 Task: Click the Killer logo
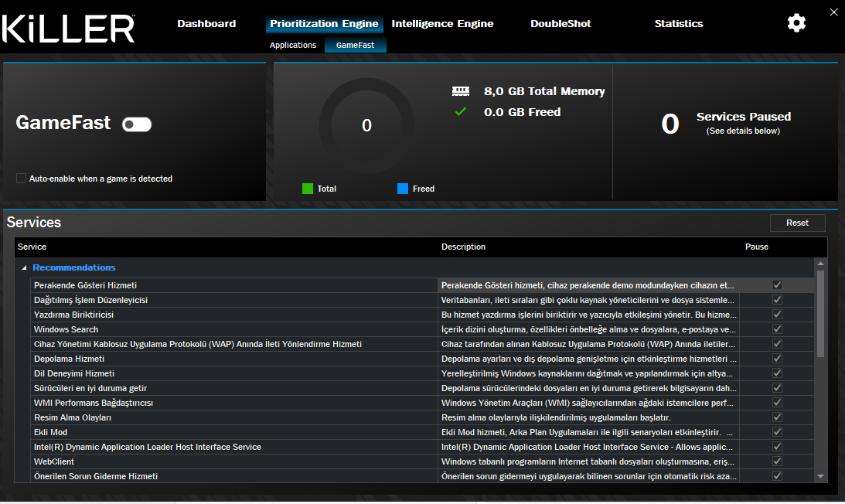click(x=68, y=29)
